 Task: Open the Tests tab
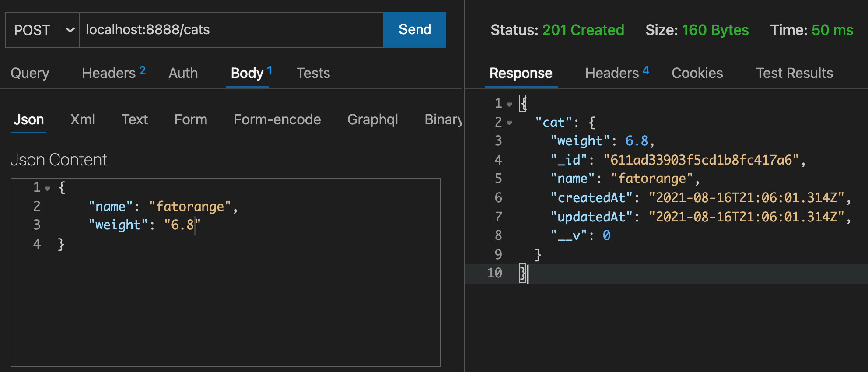[313, 73]
